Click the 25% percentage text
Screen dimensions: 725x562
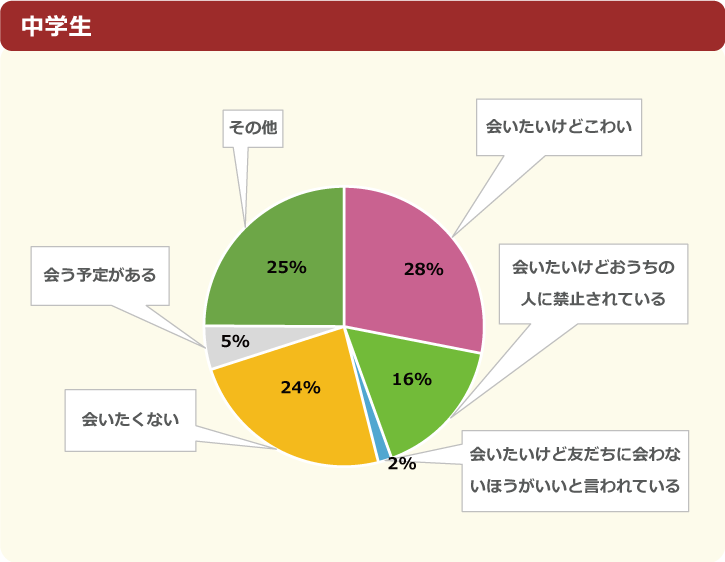(287, 267)
